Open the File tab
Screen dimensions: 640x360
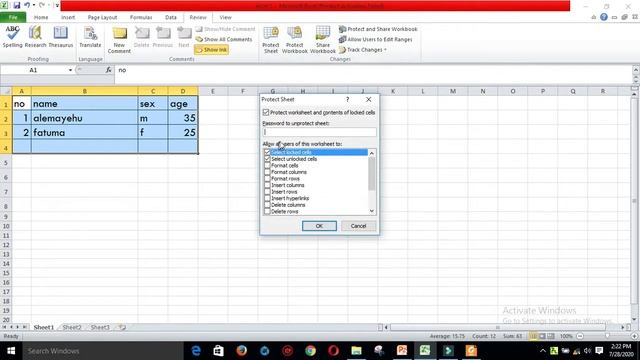(x=13, y=17)
